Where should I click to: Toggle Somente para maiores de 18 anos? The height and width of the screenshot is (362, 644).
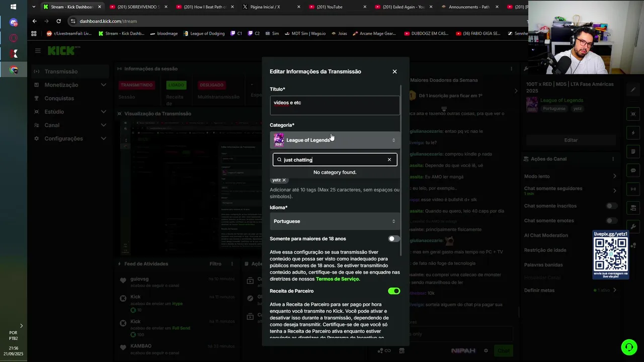coord(394,239)
